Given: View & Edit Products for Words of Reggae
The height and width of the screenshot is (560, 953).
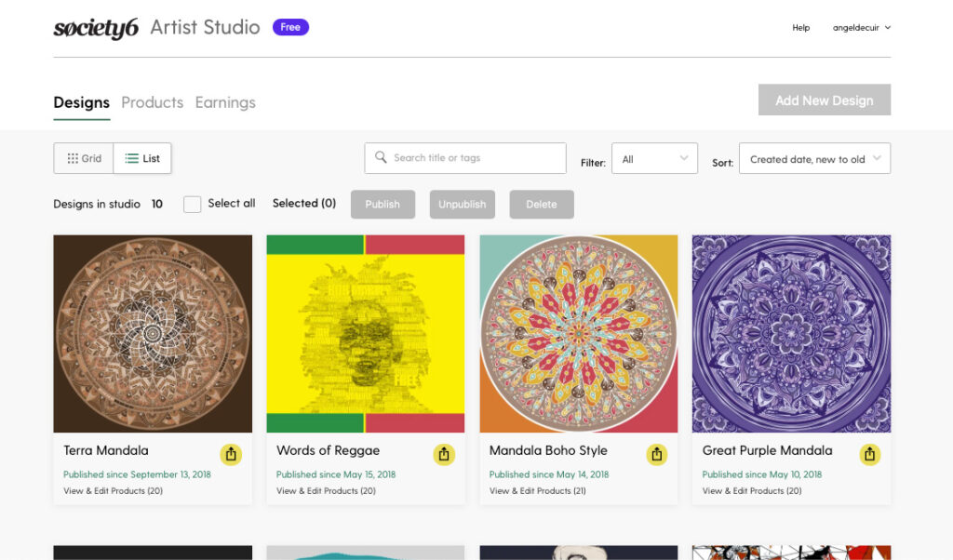Looking at the screenshot, I should pyautogui.click(x=326, y=491).
